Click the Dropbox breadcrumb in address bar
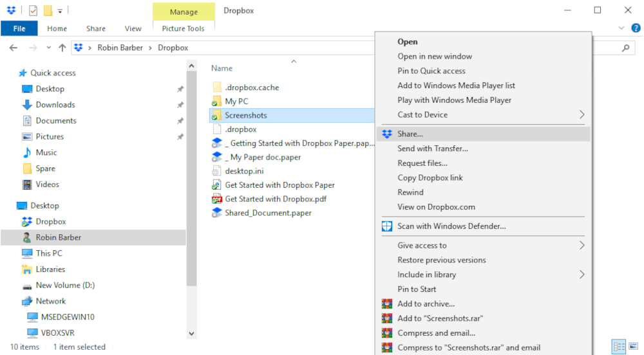This screenshot has height=355, width=644. click(x=173, y=48)
